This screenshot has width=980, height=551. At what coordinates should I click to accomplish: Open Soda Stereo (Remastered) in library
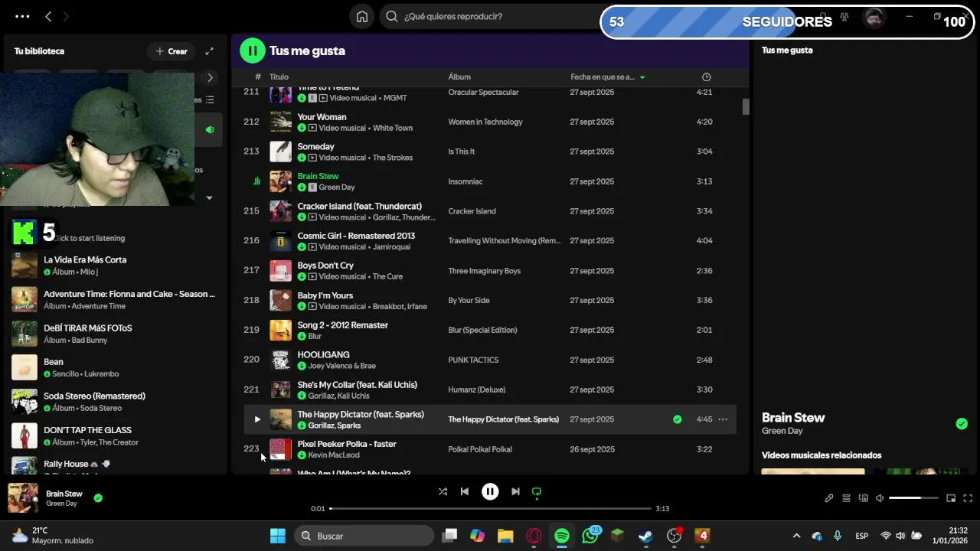114,402
